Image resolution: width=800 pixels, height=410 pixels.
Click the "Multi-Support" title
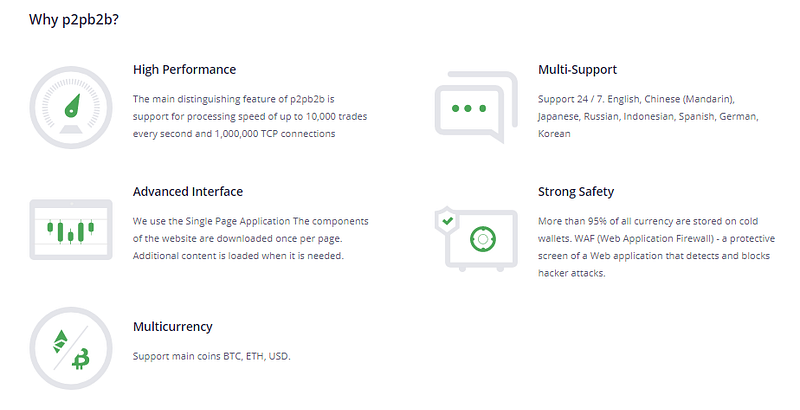coord(577,70)
